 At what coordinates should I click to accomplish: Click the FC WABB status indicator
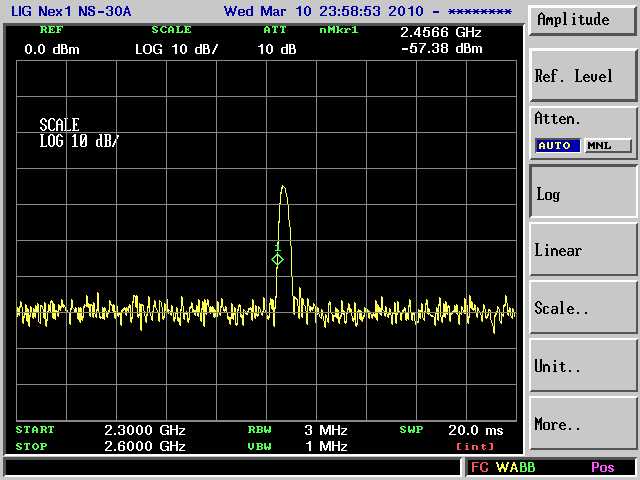tap(503, 467)
